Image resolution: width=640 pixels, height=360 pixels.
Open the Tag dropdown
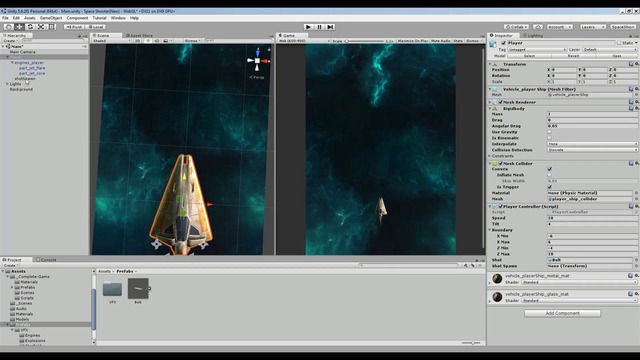(x=537, y=49)
